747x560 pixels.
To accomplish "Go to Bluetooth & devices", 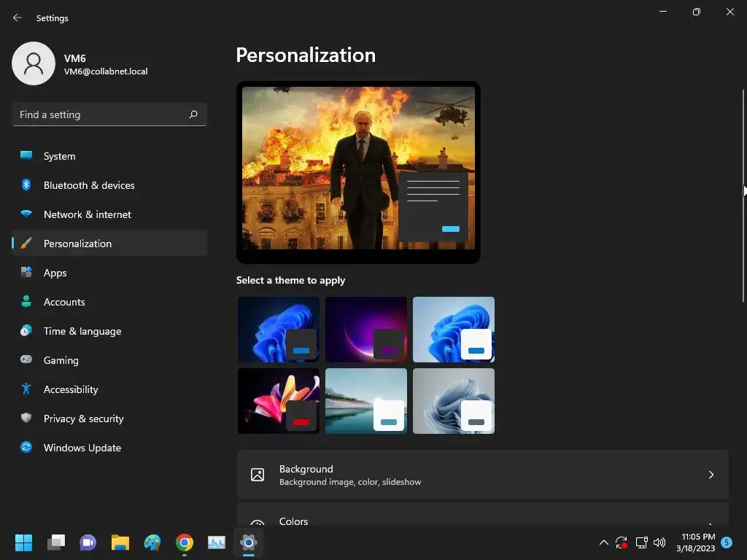I will [x=109, y=185].
